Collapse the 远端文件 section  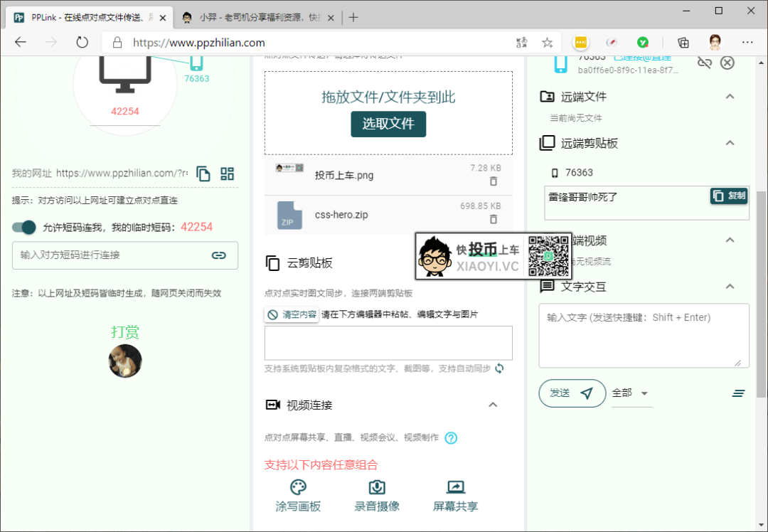click(x=730, y=96)
